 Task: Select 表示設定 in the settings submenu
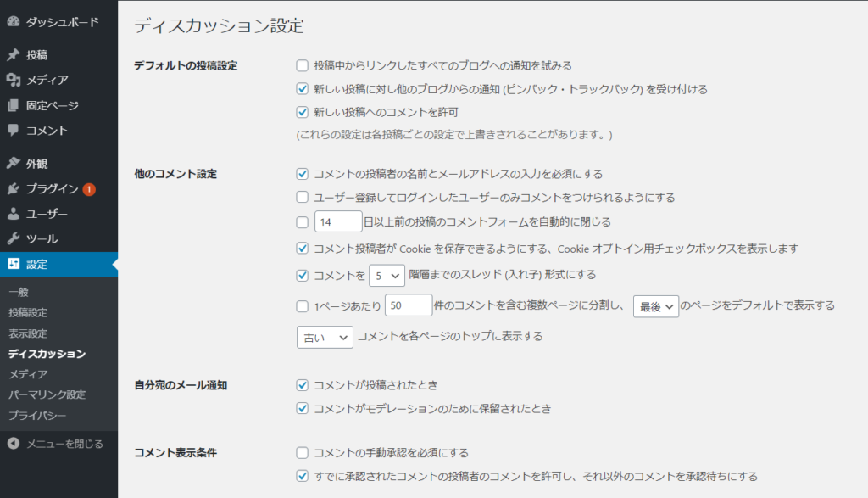pos(28,333)
